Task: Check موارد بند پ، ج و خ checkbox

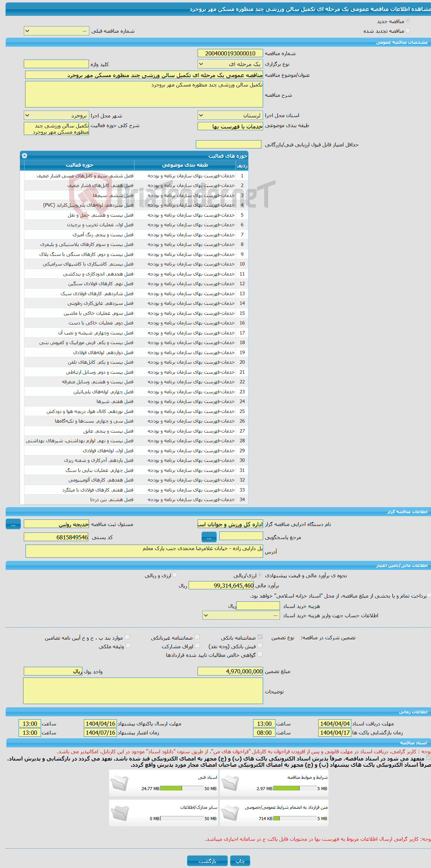Action: [x=127, y=637]
